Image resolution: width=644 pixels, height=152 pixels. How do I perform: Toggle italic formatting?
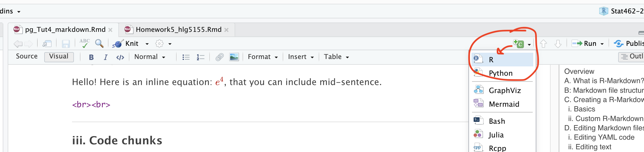106,57
